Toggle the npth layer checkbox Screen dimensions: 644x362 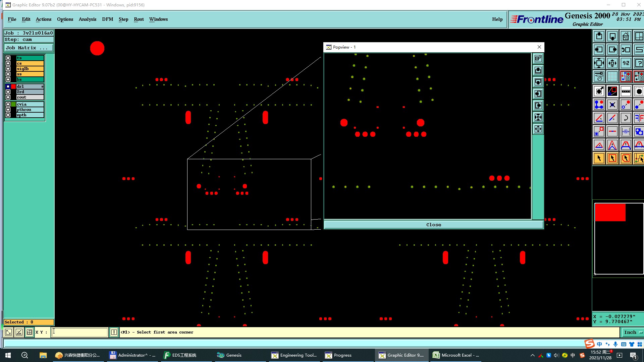pos(8,115)
